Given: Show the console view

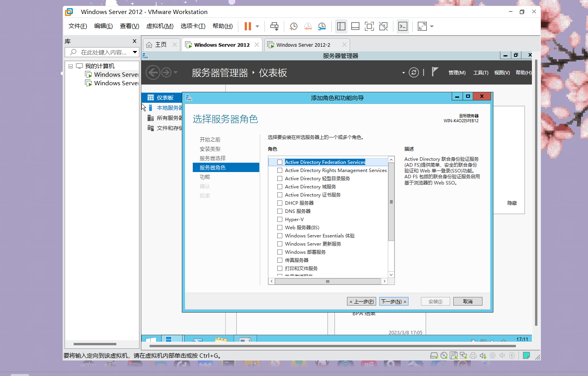Looking at the screenshot, I should coord(403,26).
